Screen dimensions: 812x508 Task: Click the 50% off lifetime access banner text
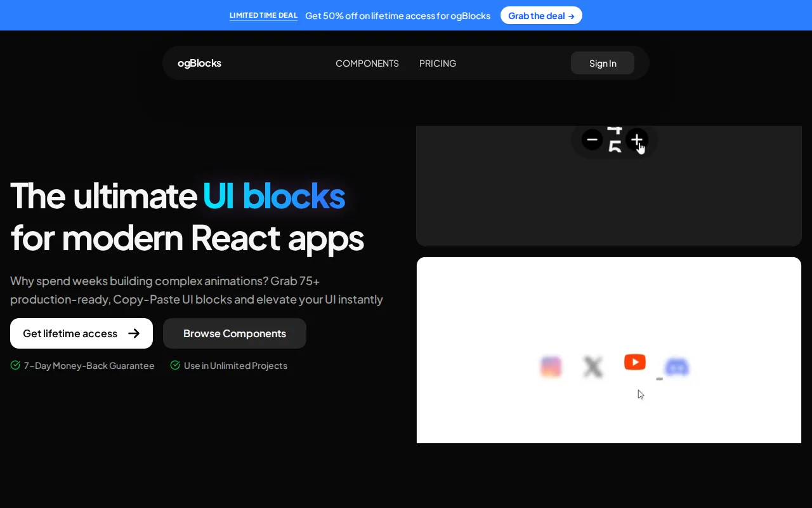pos(398,16)
